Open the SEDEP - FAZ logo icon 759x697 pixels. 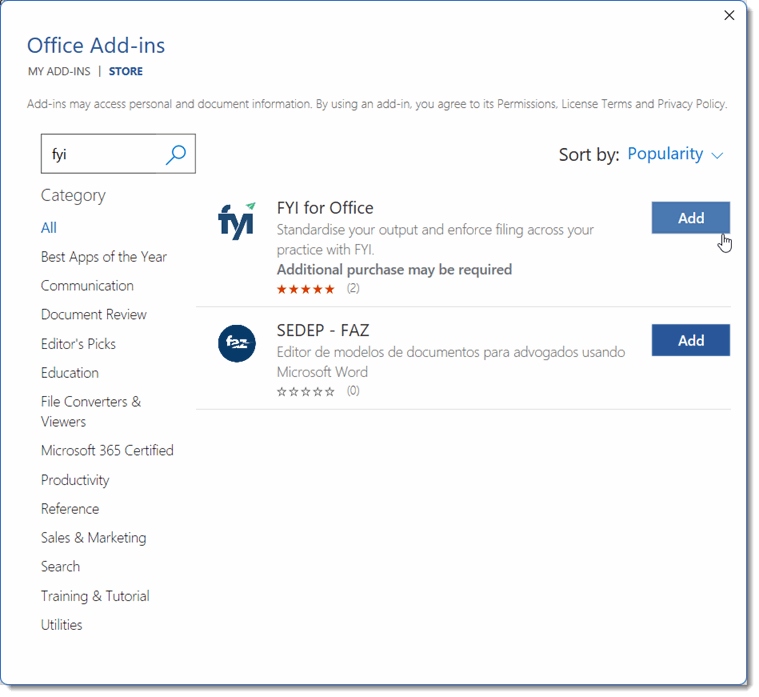tap(237, 344)
